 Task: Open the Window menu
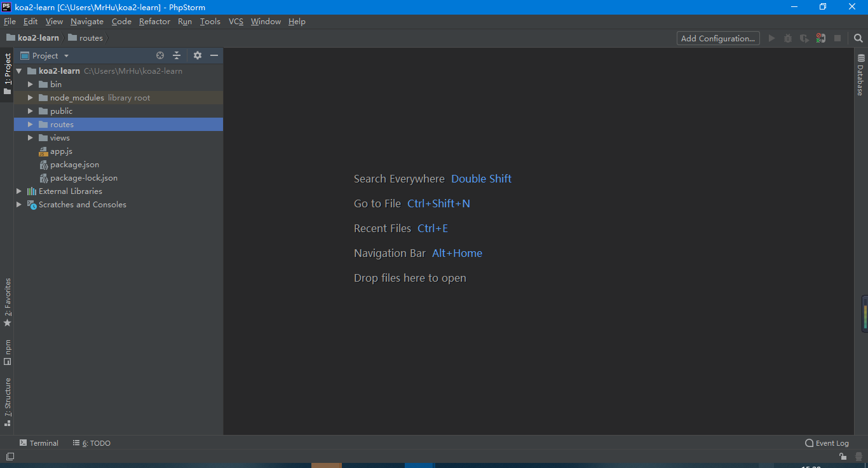tap(266, 22)
